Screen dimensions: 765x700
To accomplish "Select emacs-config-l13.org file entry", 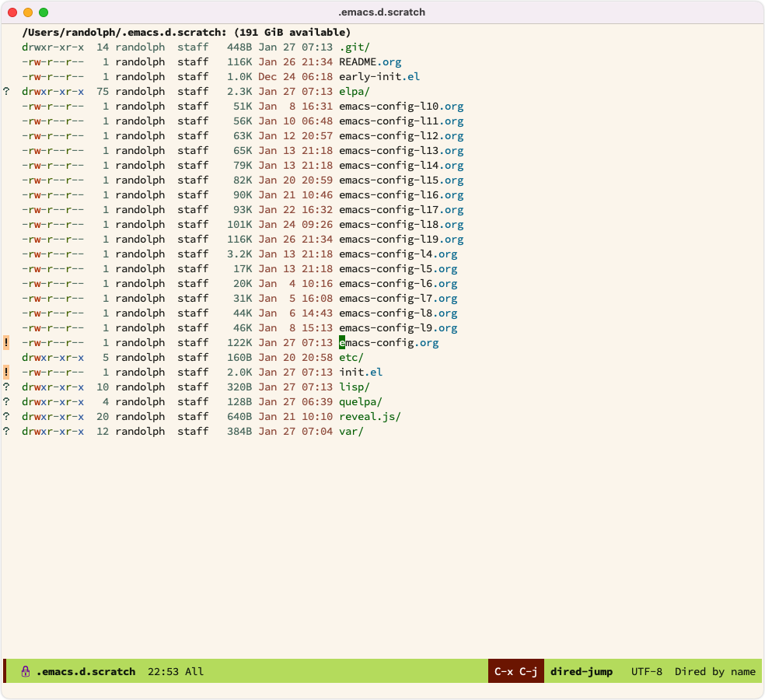I will pos(401,150).
